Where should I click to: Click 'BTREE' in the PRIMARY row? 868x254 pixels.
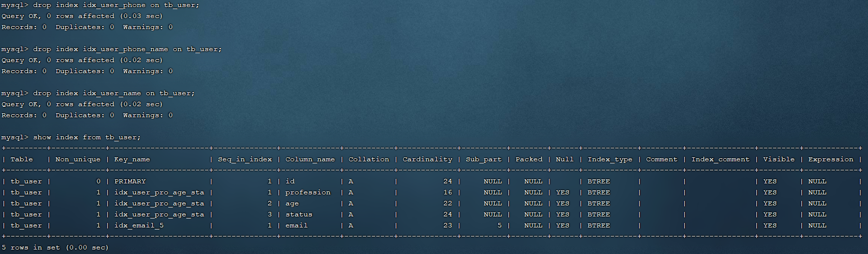599,181
